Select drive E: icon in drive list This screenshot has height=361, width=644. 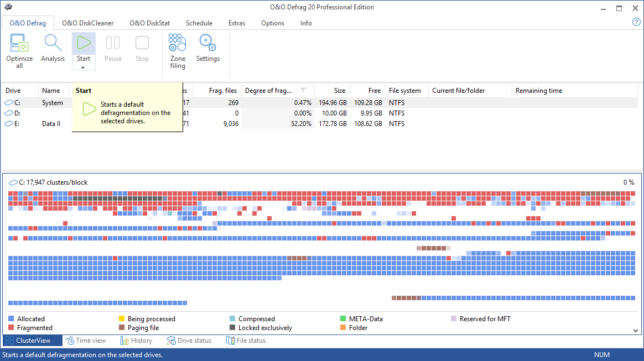[9, 123]
